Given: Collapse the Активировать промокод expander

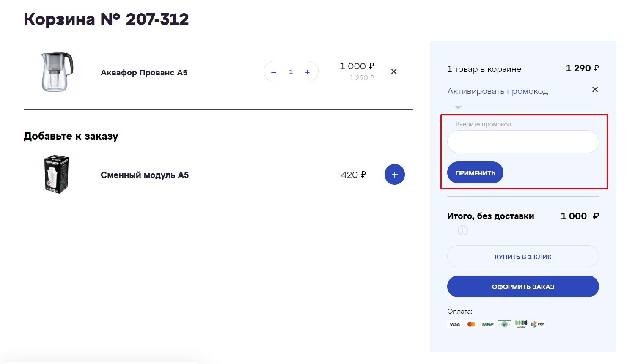Looking at the screenshot, I should [x=498, y=91].
